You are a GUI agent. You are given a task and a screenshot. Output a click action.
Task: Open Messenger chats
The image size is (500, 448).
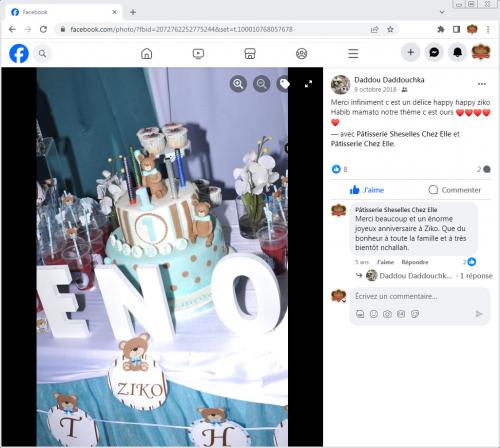click(434, 52)
